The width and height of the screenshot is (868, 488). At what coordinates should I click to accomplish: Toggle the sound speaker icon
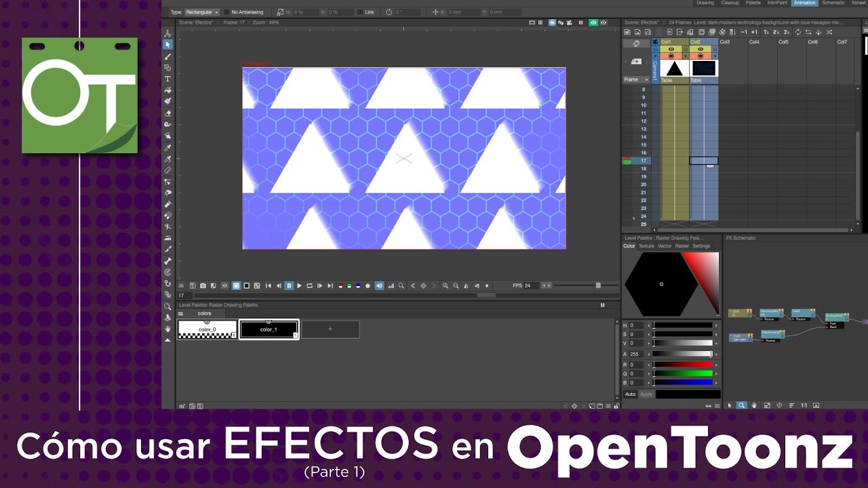(x=379, y=286)
